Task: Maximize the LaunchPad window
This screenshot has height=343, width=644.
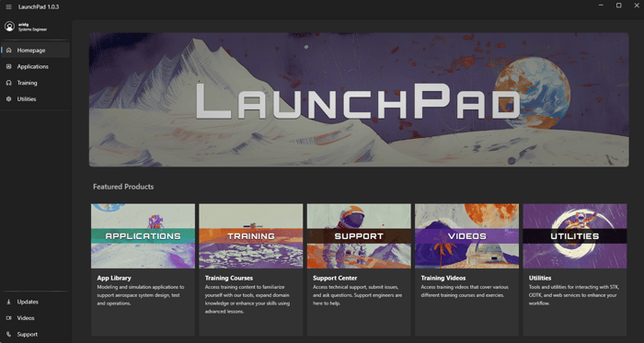Action: [618, 6]
